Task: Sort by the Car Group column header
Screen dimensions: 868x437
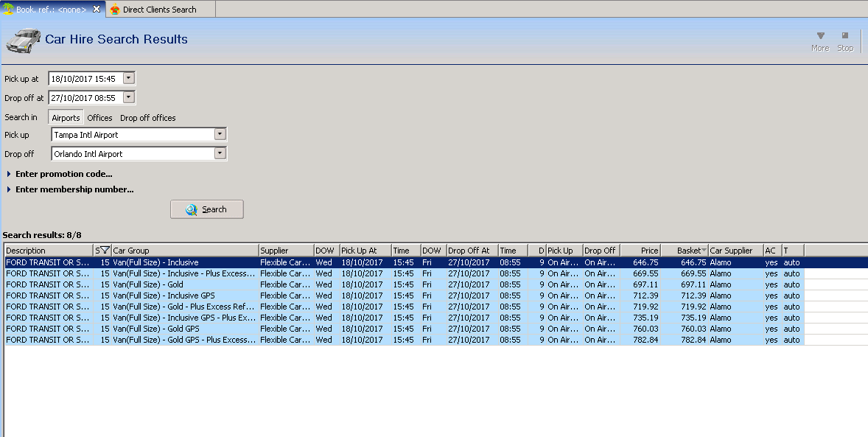Action: [x=185, y=251]
